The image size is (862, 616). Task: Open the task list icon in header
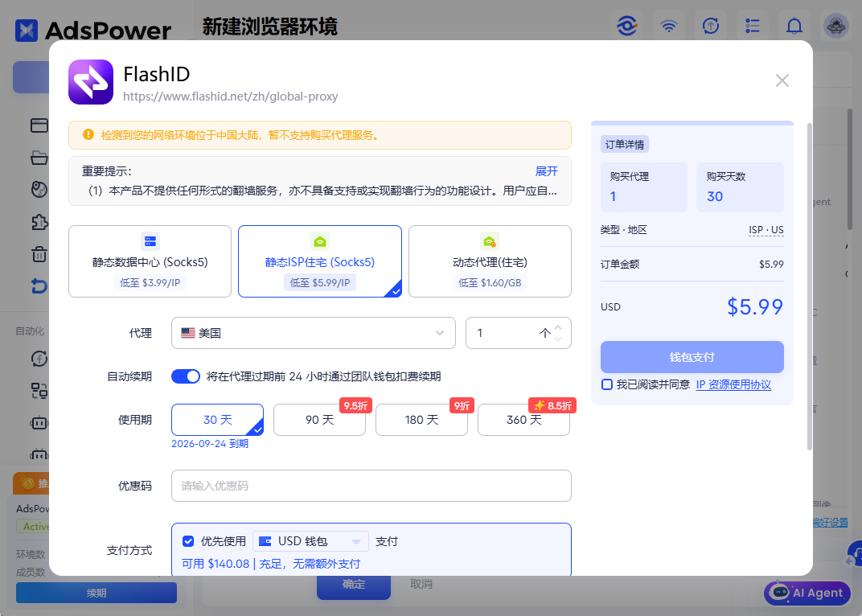click(x=752, y=25)
